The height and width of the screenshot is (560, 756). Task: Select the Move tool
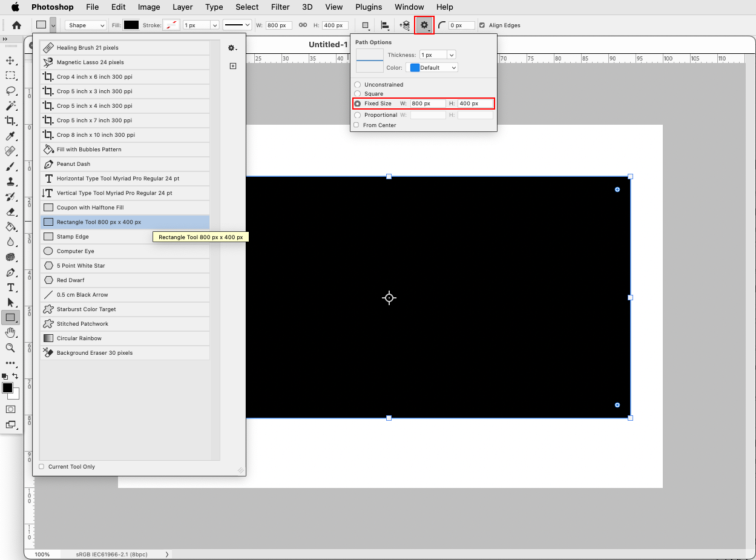pyautogui.click(x=10, y=61)
